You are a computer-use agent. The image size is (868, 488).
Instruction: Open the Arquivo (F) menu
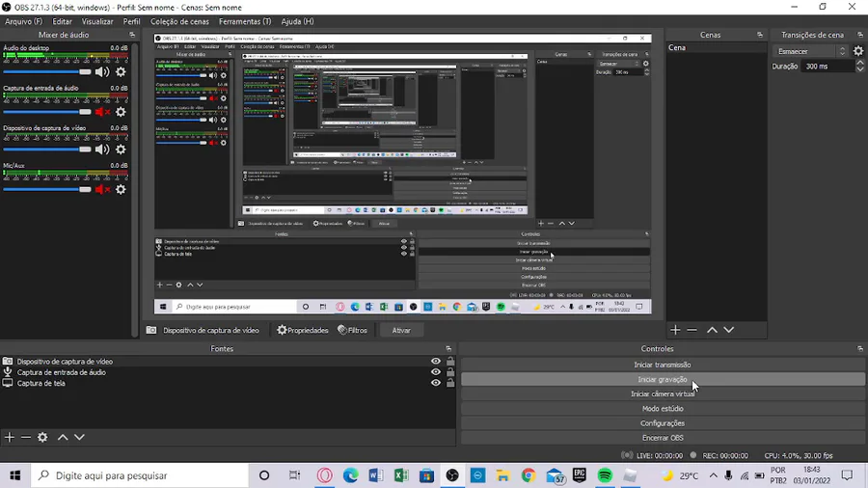click(23, 21)
